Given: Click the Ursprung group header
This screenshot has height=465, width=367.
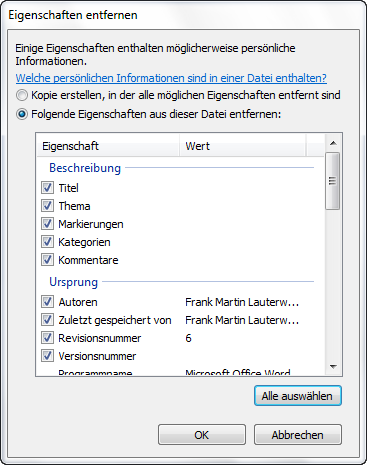Looking at the screenshot, I should (73, 282).
